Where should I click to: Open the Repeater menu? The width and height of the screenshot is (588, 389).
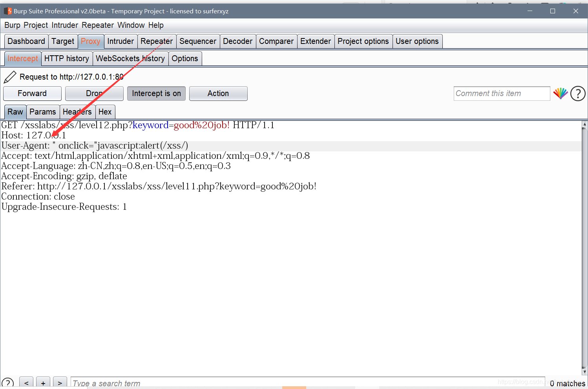pos(98,25)
